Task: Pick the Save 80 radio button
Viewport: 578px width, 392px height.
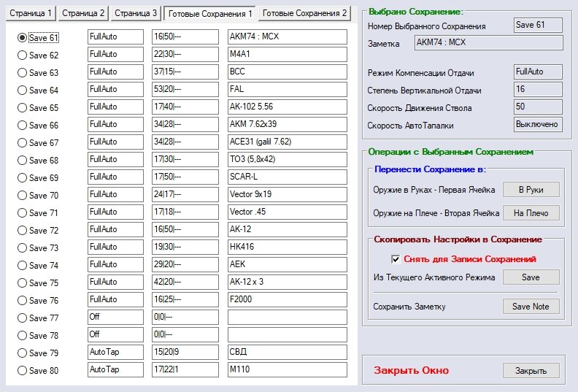Action: point(38,371)
